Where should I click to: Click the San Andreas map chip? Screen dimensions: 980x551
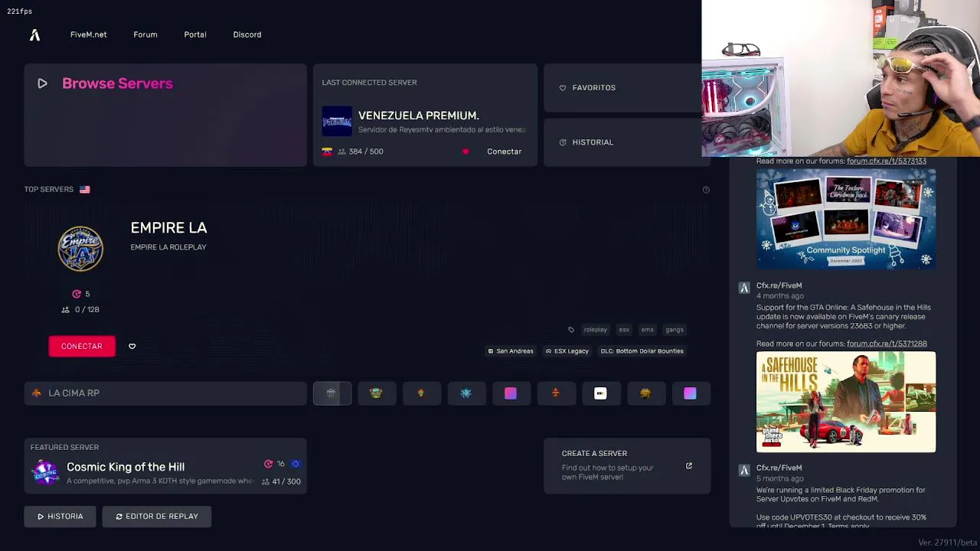511,351
